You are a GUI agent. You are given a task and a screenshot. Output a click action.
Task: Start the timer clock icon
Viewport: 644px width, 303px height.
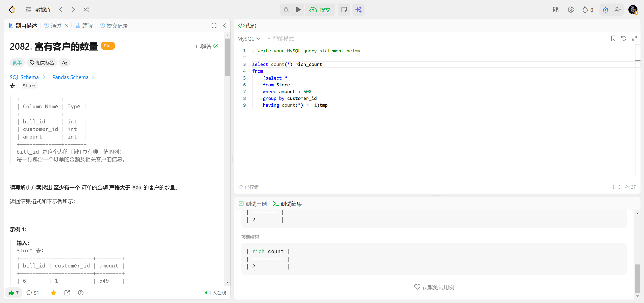point(605,10)
